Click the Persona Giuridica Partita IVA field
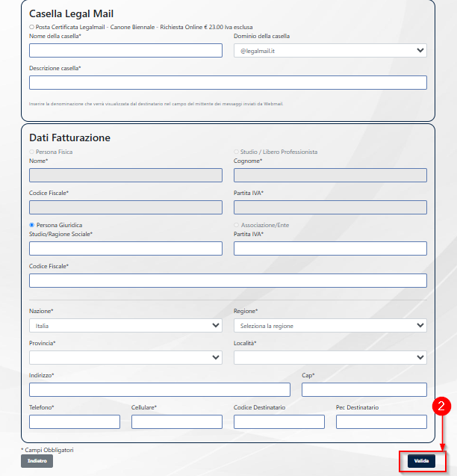The width and height of the screenshot is (457, 476). point(330,249)
